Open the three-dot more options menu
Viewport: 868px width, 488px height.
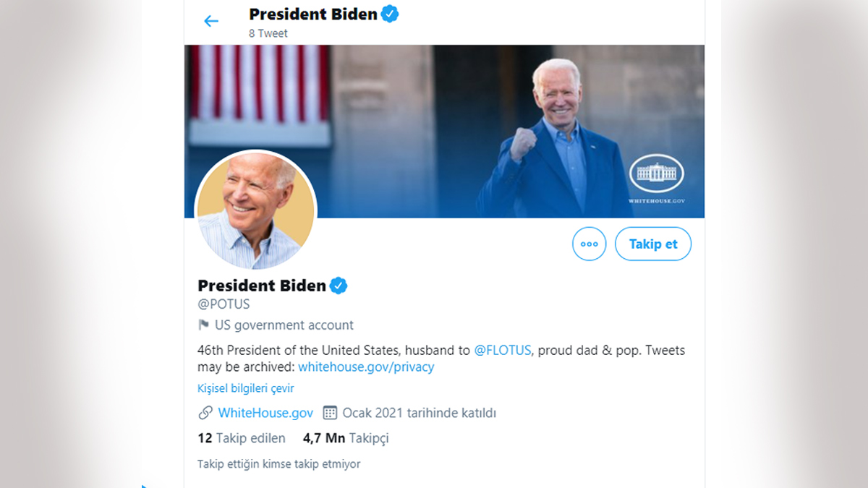pos(589,244)
